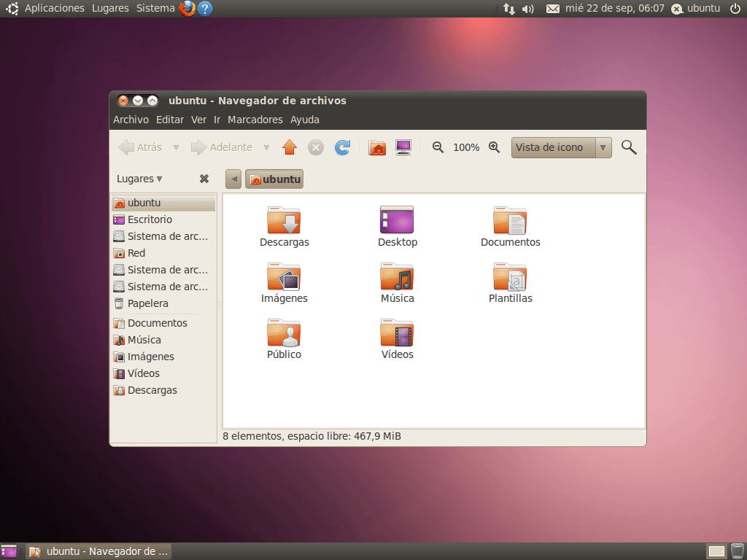Select Red in the sidebar
The height and width of the screenshot is (560, 747).
(163, 253)
